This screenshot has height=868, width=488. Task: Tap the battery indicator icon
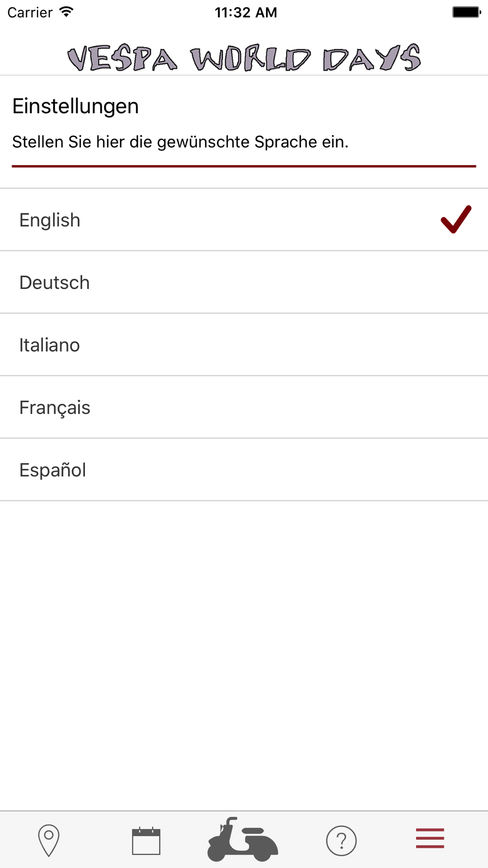(466, 12)
